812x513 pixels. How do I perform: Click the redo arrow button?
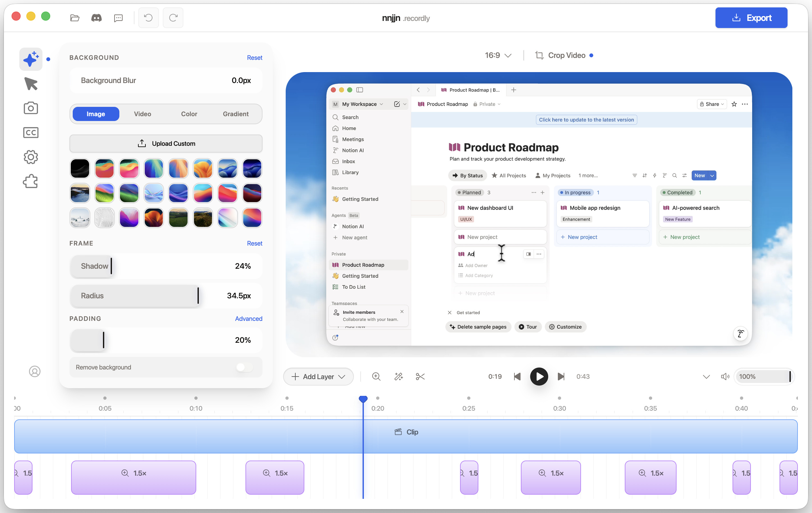pos(173,17)
